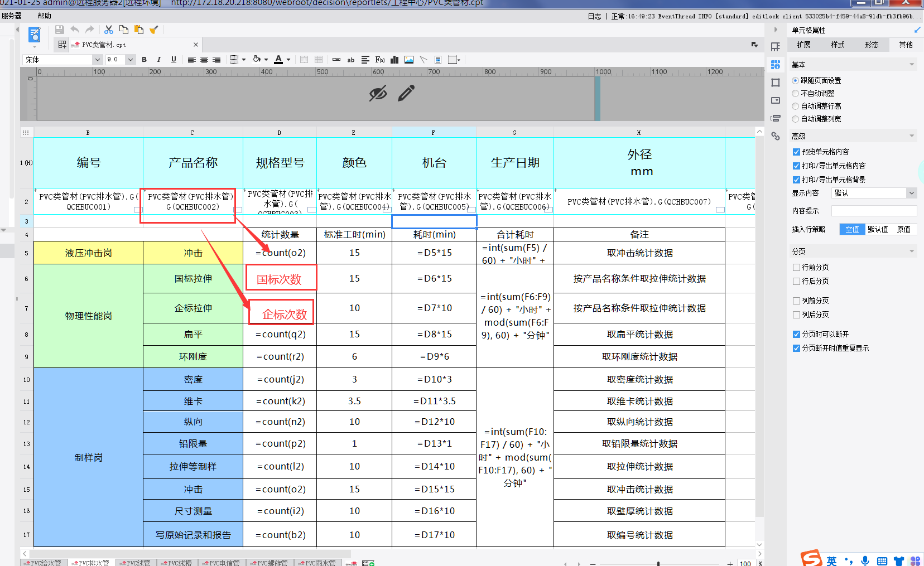924x566 pixels.
Task: Switch to the 扩展 tab
Action: pos(804,45)
